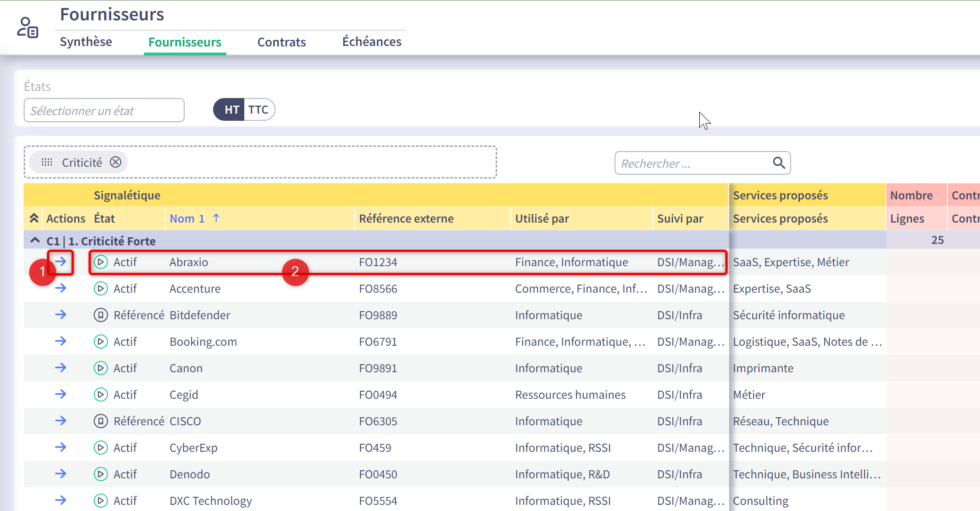Toggle amounts to TTC
The image size is (980, 511).
(x=258, y=110)
